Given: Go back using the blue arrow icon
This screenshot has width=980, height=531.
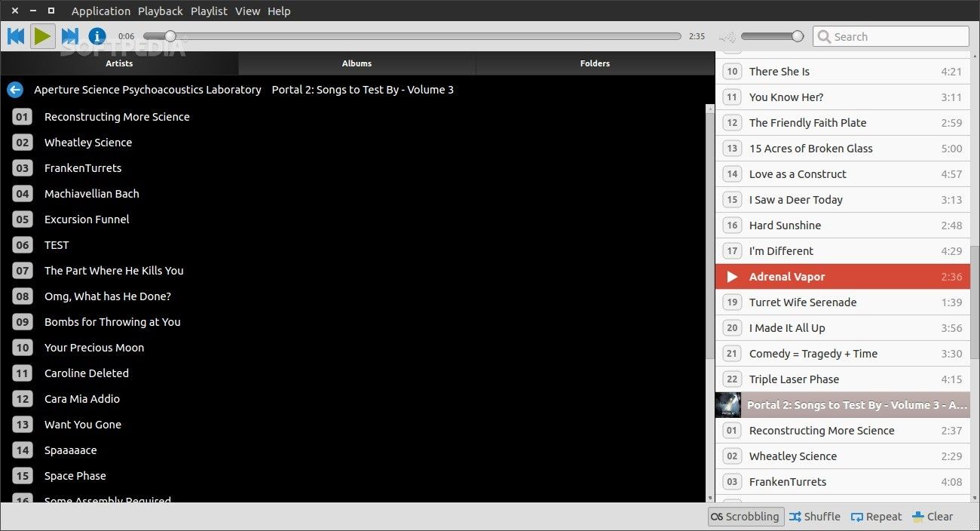Looking at the screenshot, I should tap(15, 90).
